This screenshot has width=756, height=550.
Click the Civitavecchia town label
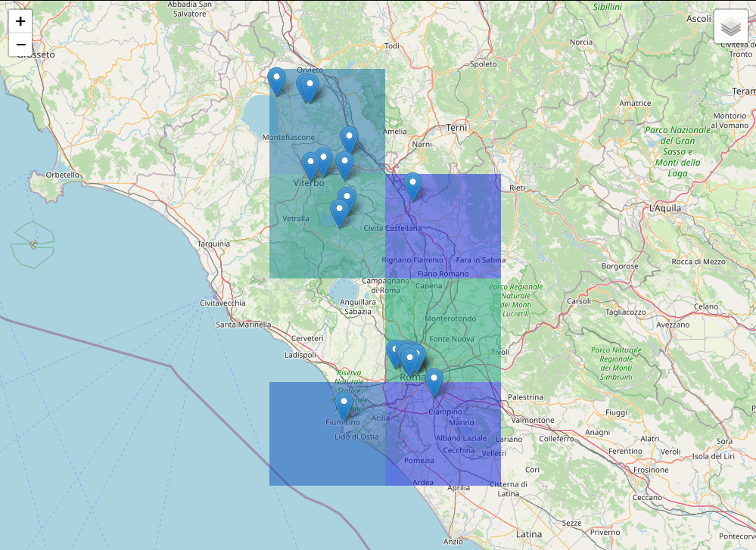pyautogui.click(x=222, y=303)
